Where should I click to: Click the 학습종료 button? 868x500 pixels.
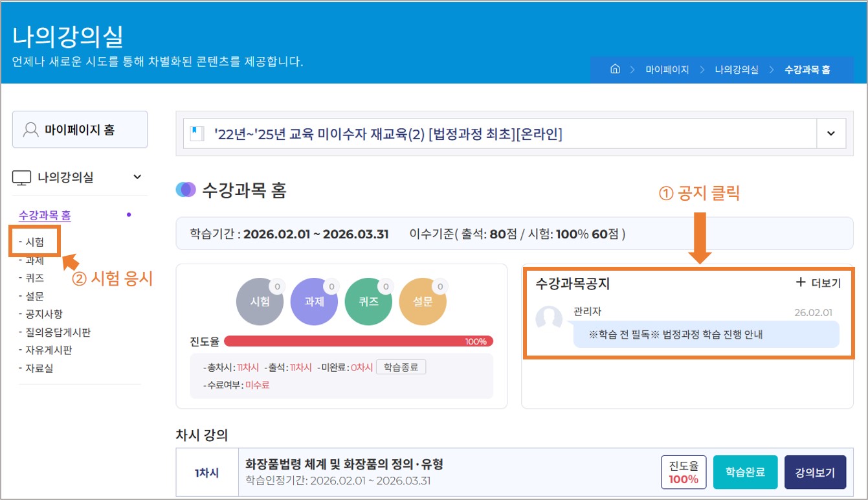(401, 367)
